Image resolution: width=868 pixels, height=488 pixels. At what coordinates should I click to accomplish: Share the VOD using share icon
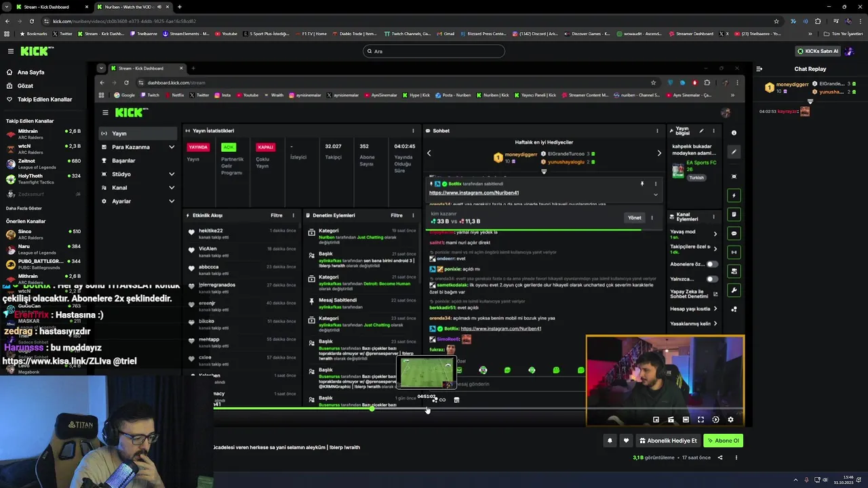pos(720,457)
